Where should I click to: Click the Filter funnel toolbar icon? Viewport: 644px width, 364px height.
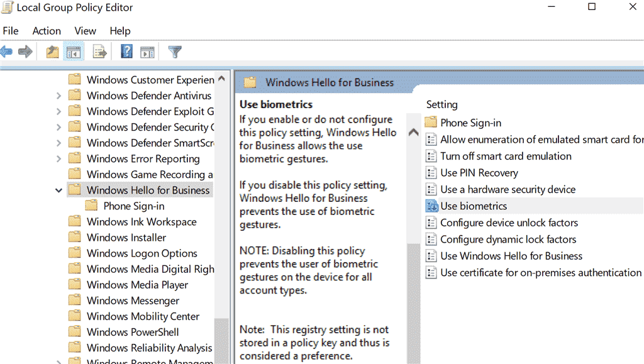tap(175, 52)
